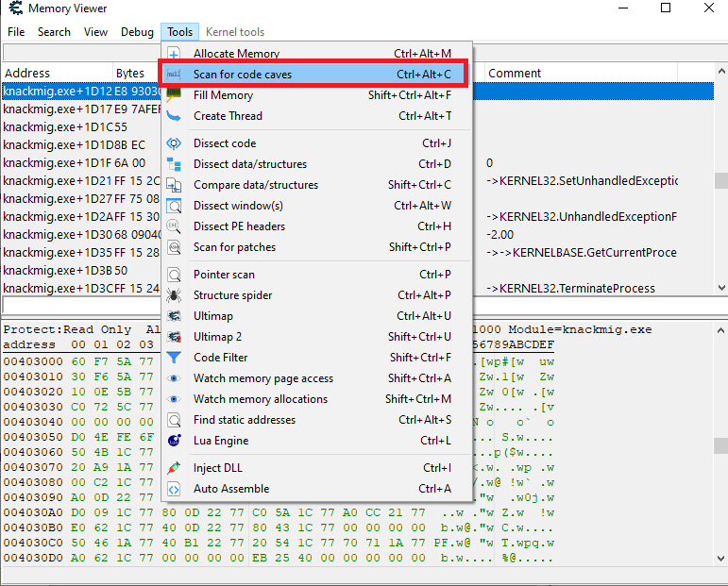
Task: Click disassembler scrollbar up arrow
Action: point(721,72)
